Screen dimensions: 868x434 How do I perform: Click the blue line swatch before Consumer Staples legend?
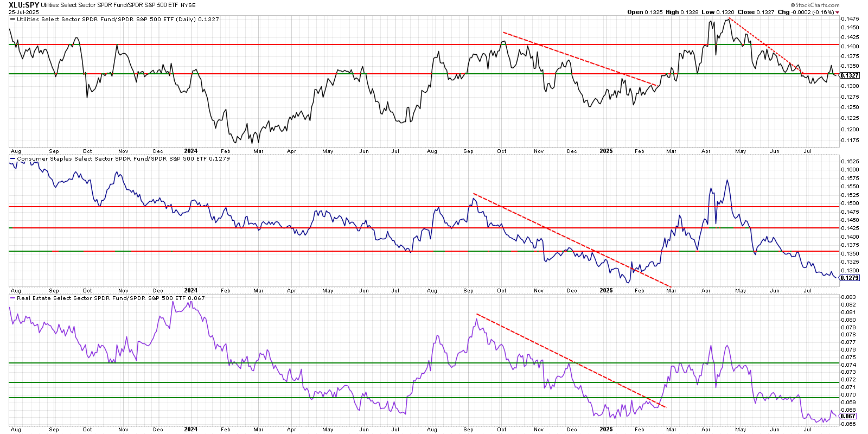[x=13, y=159]
